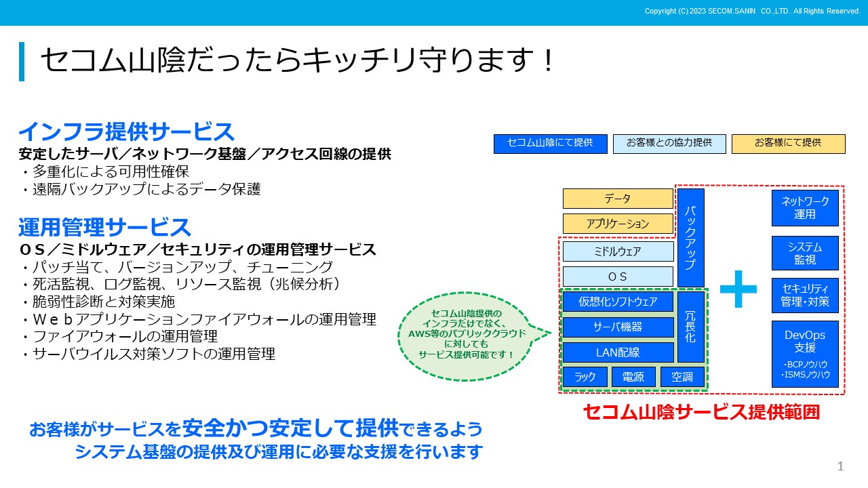Click the blue plus sign
Screen dimensions: 868x488
coord(738,288)
